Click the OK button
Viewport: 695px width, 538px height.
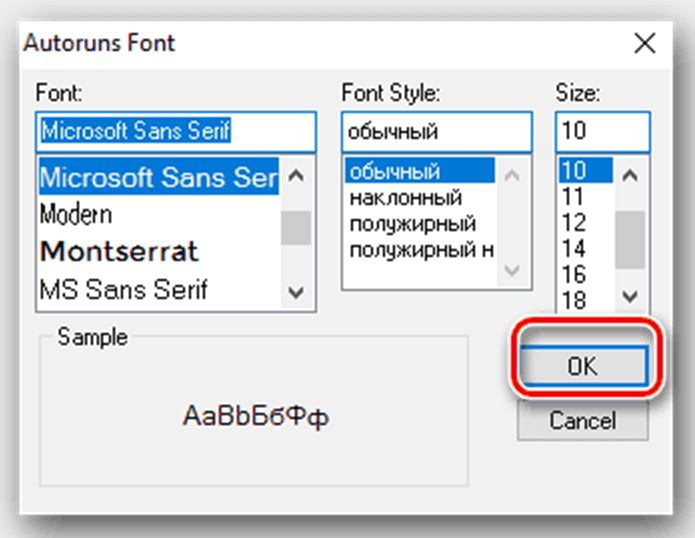pos(581,366)
